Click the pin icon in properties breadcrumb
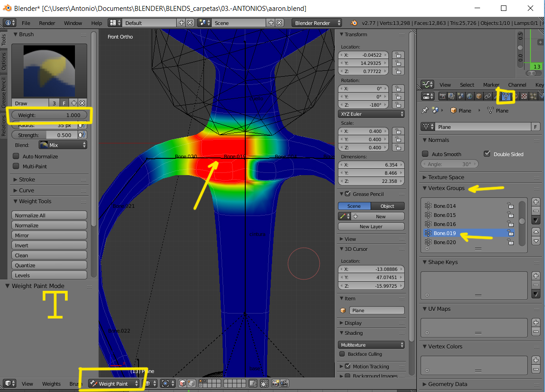Viewport: 545px width, 392px height. coord(425,110)
